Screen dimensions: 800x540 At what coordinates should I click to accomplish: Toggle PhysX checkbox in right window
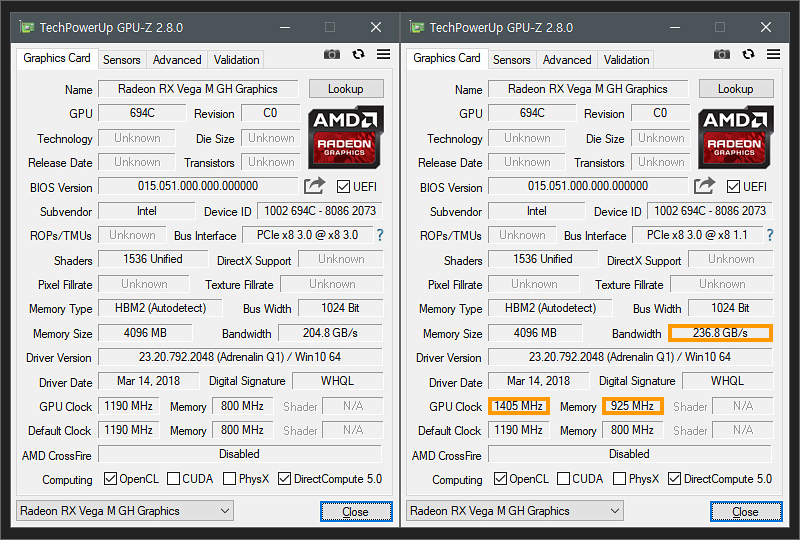tap(619, 479)
